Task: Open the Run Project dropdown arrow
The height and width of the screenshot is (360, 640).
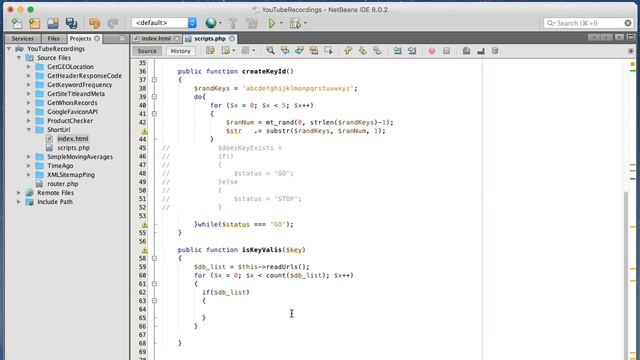Action: 281,23
